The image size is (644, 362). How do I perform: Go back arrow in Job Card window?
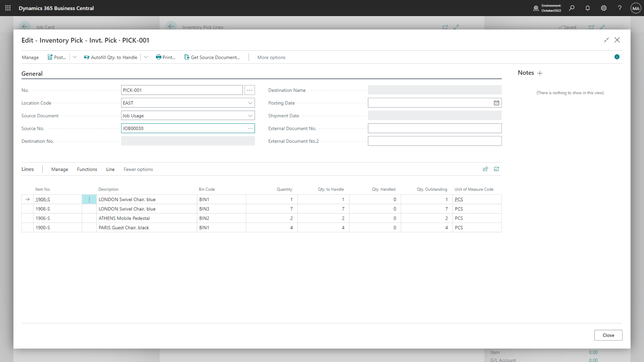click(25, 27)
